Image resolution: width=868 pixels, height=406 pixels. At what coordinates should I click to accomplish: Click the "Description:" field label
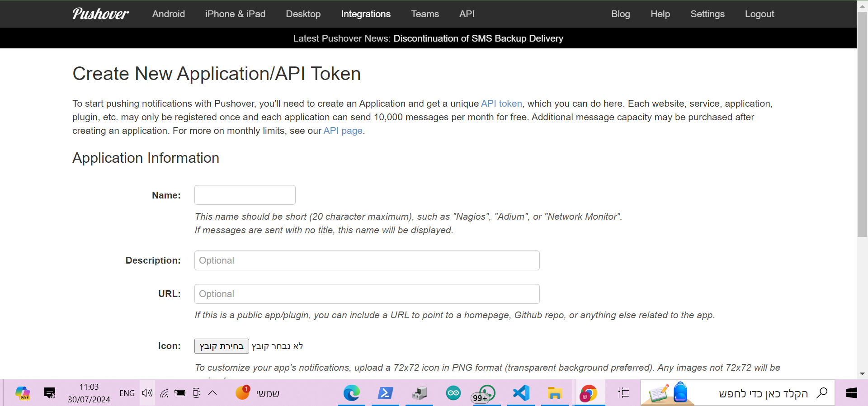(153, 260)
